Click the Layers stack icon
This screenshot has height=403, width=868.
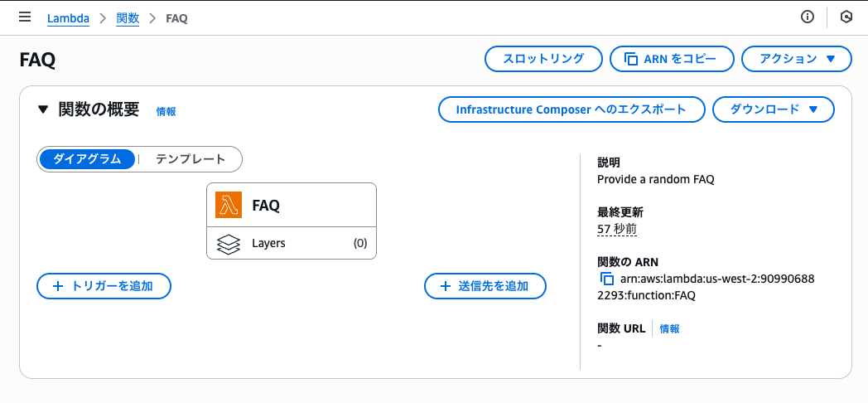(x=228, y=244)
